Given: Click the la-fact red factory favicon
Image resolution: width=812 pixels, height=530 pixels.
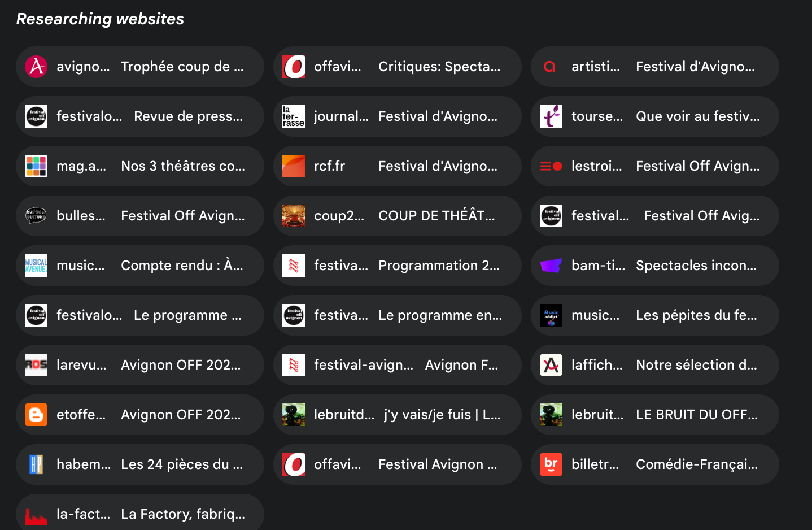Looking at the screenshot, I should tap(36, 514).
